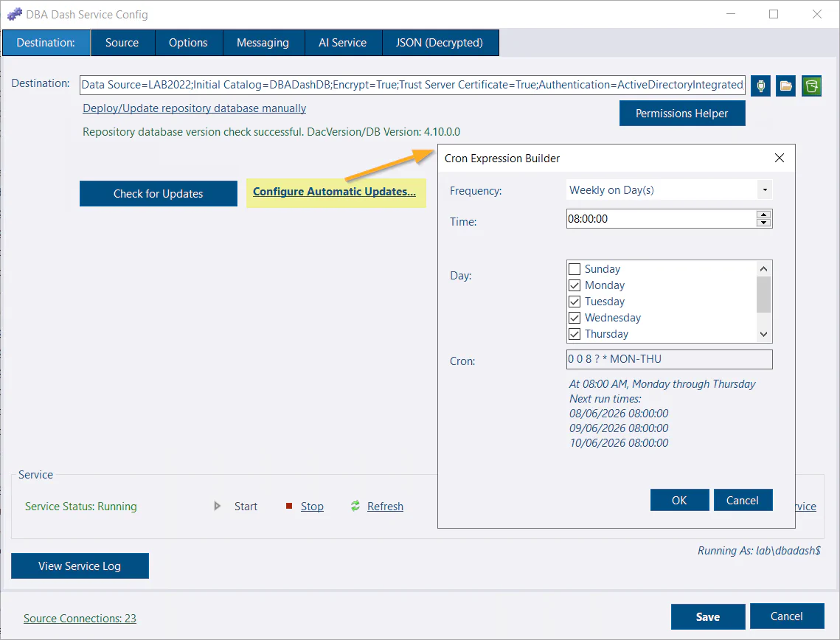
Task: Click the Save button
Action: tap(708, 616)
